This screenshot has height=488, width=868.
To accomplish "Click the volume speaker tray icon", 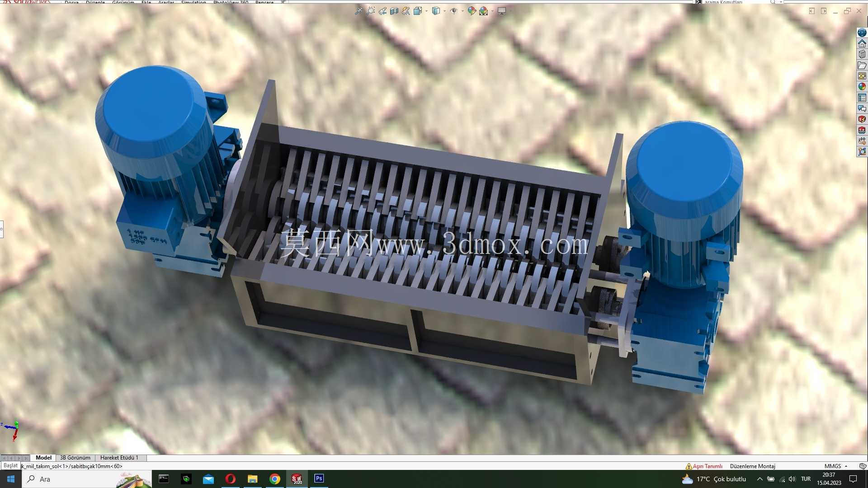I will pyautogui.click(x=792, y=479).
